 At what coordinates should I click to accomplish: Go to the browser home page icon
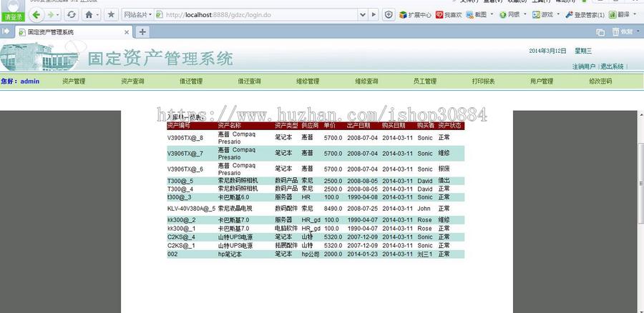[x=89, y=15]
